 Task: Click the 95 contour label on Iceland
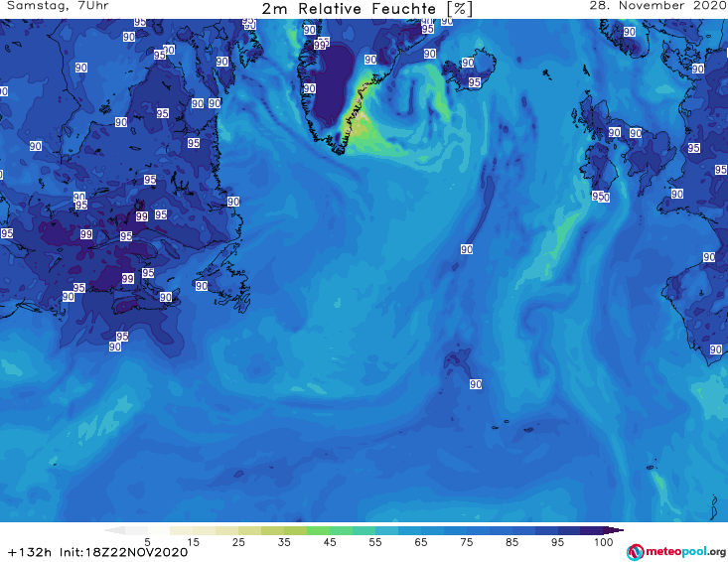tap(474, 82)
